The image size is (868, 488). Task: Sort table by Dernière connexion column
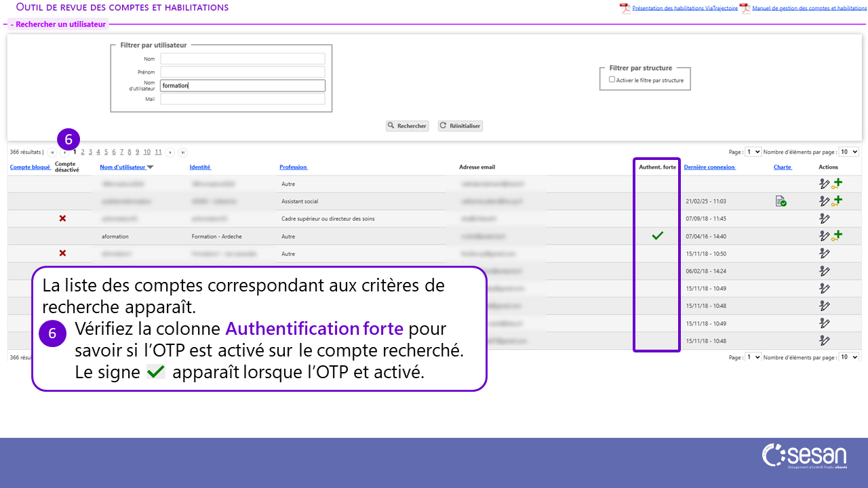tap(709, 167)
